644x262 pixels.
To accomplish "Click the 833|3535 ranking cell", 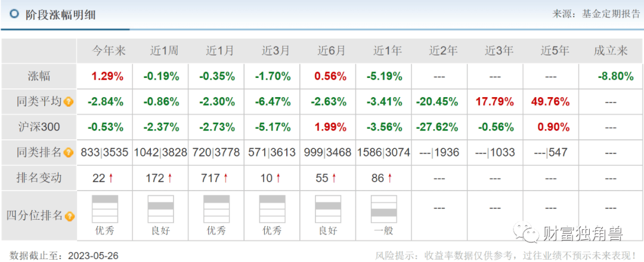I will coord(105,152).
